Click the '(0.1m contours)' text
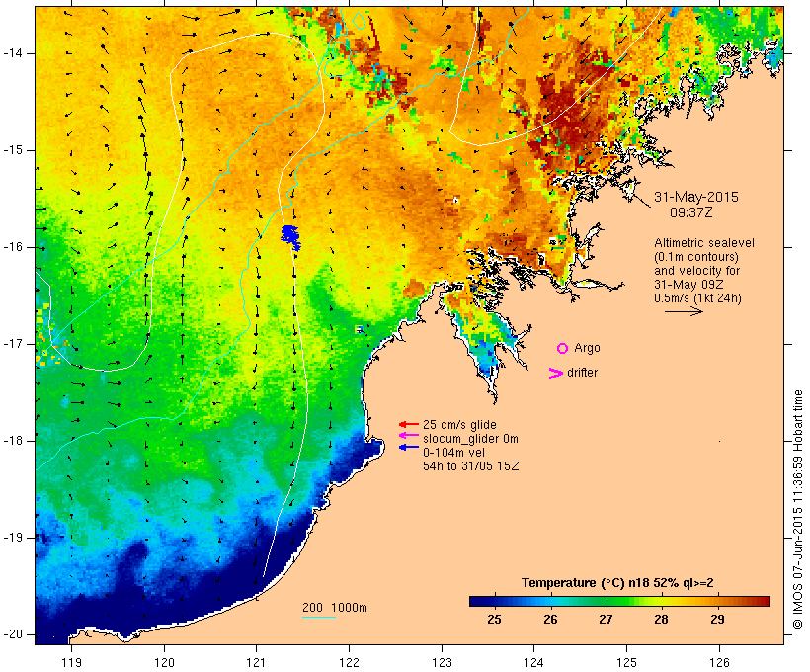The width and height of the screenshot is (810, 672). (695, 257)
